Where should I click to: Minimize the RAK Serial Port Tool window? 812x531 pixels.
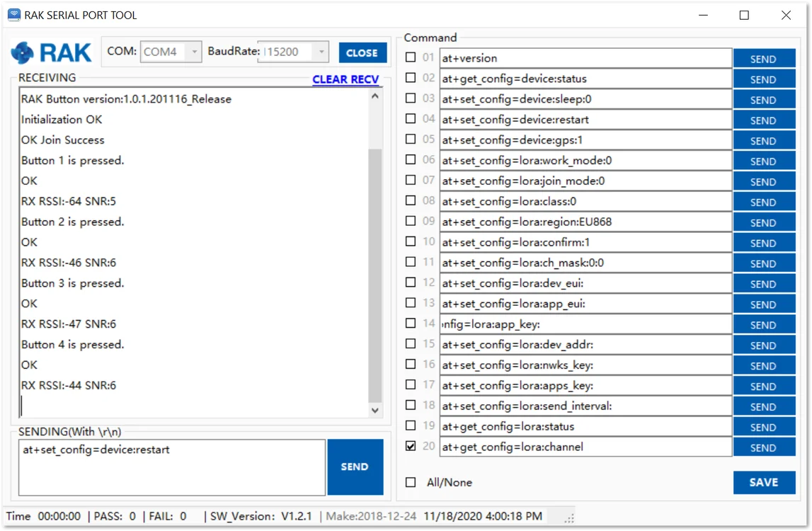(x=703, y=15)
